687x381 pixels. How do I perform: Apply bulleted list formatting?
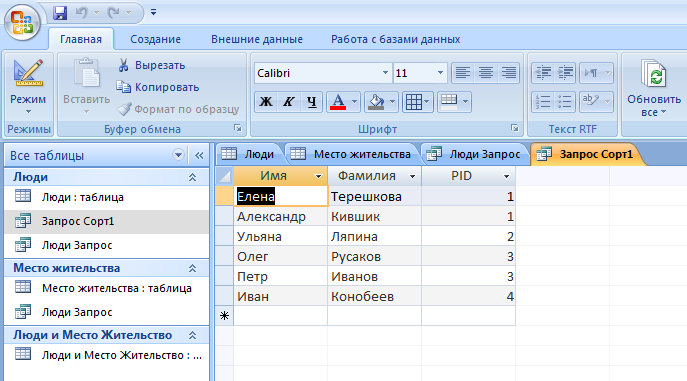[x=565, y=102]
